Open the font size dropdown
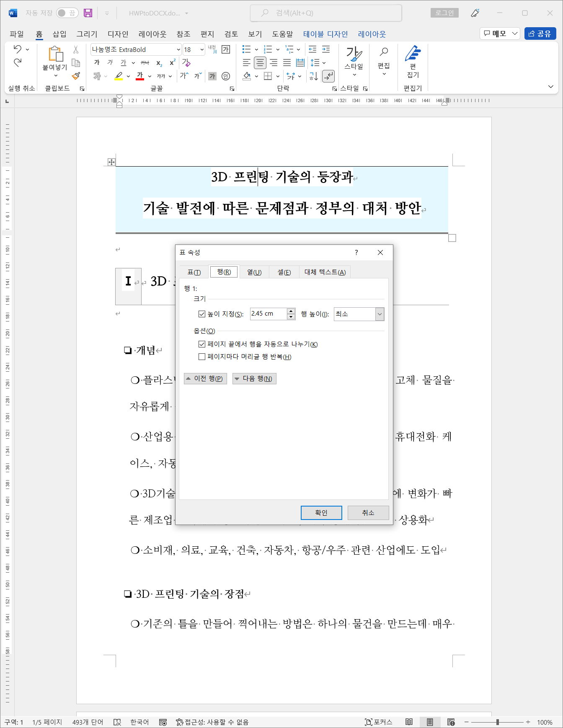This screenshot has width=563, height=728. click(x=201, y=49)
